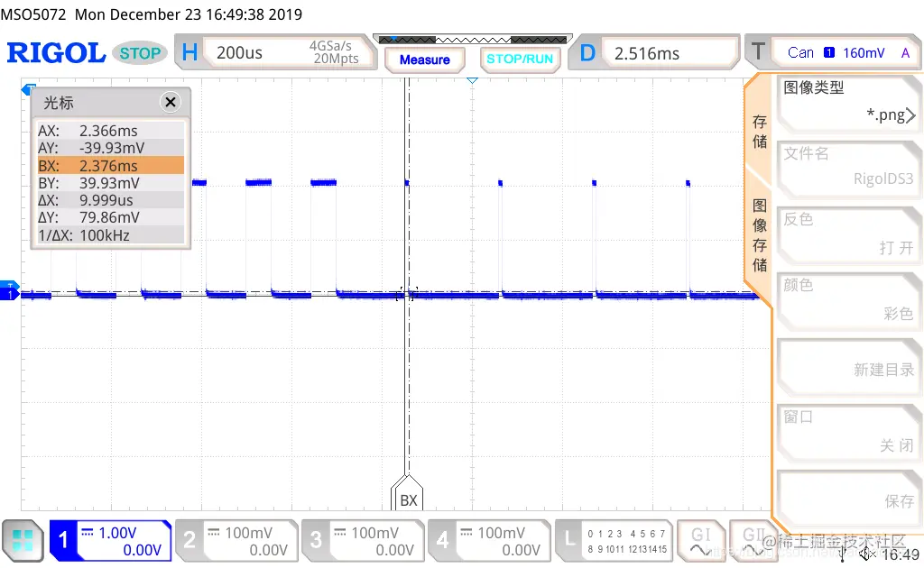
Task: Open horizontal timebase H 200us settings
Action: tap(276, 53)
